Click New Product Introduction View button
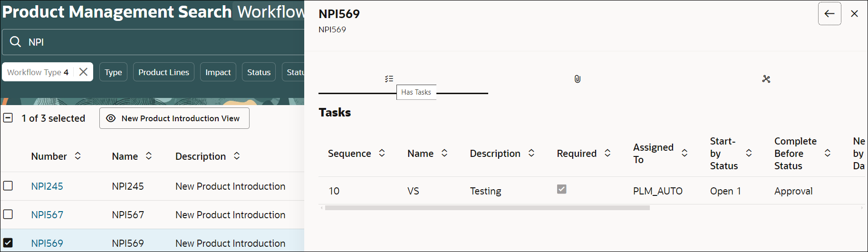The height and width of the screenshot is (252, 868). click(174, 118)
